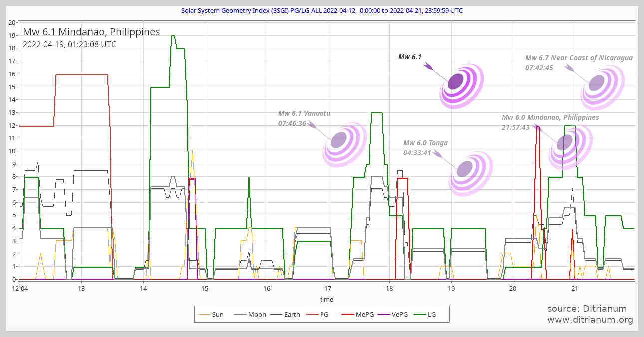
Task: Click the y-axis value 16
Action: point(12,74)
